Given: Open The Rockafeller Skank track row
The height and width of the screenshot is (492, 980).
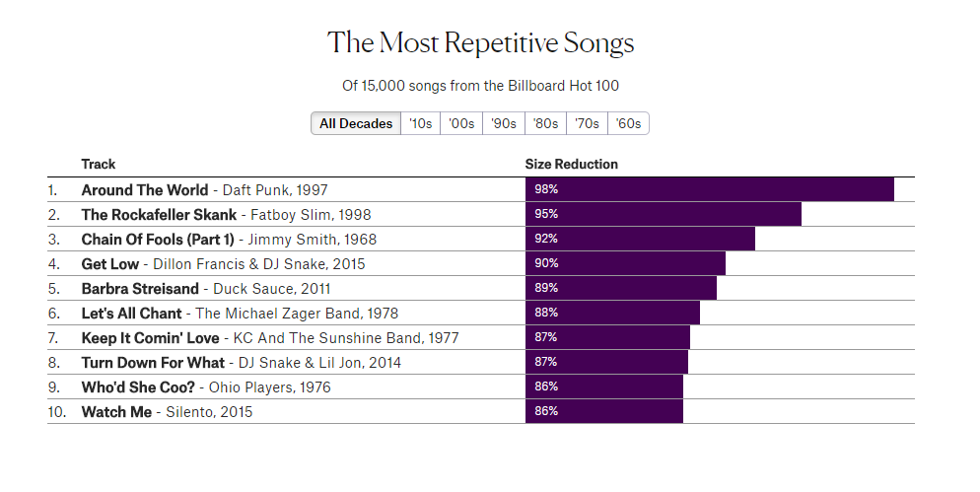Looking at the screenshot, I should point(159,214).
